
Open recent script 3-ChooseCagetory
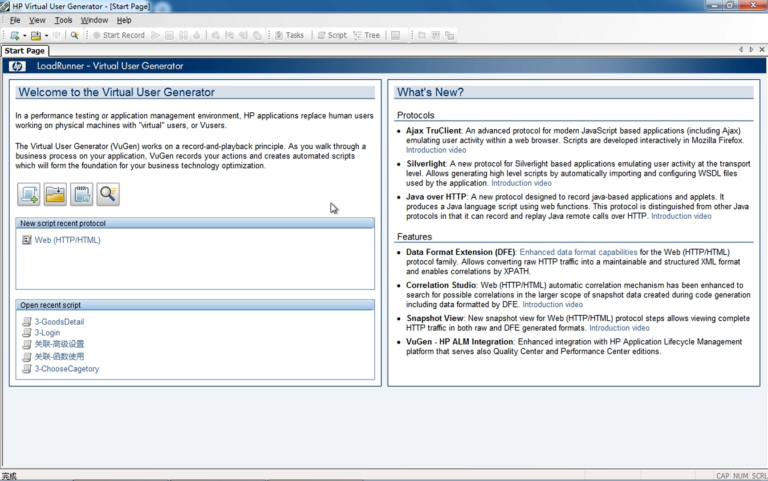[x=67, y=369]
